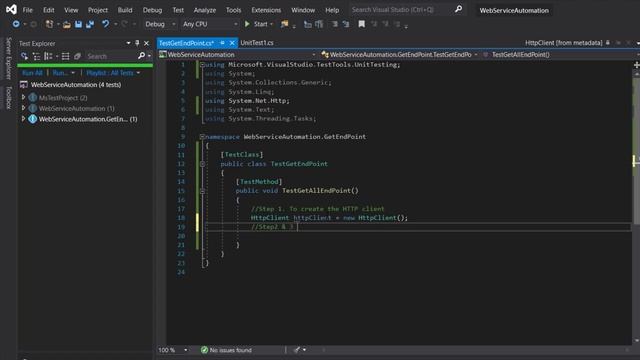
Task: Click Run Tests After Build icon in Test Explorer
Action: [x=24, y=56]
